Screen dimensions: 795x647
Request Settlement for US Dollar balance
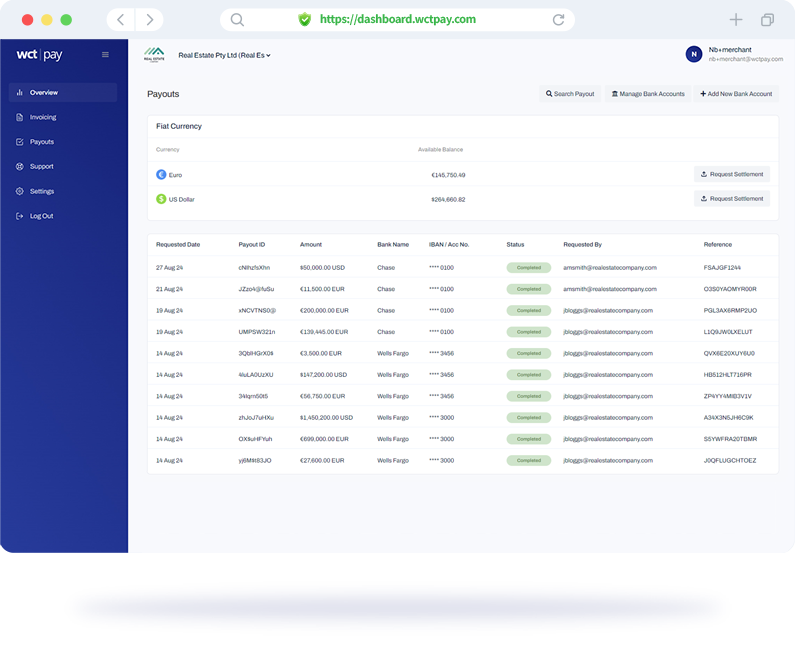732,199
